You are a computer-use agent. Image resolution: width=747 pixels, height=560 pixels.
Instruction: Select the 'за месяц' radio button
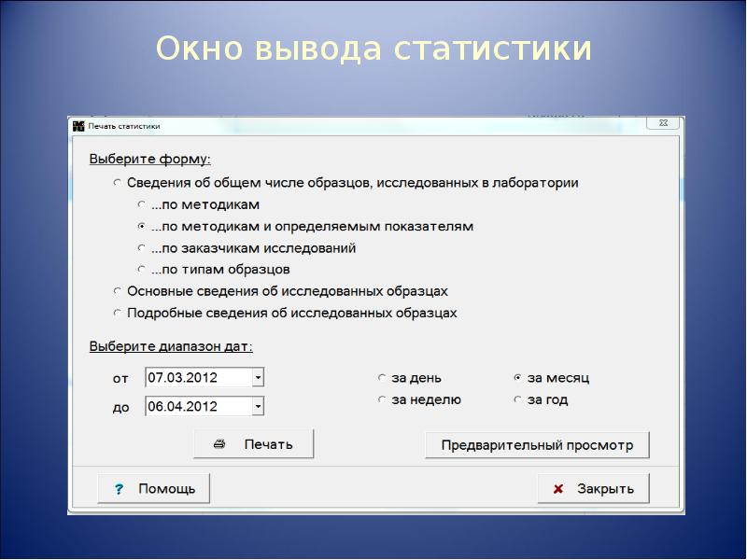click(x=517, y=379)
